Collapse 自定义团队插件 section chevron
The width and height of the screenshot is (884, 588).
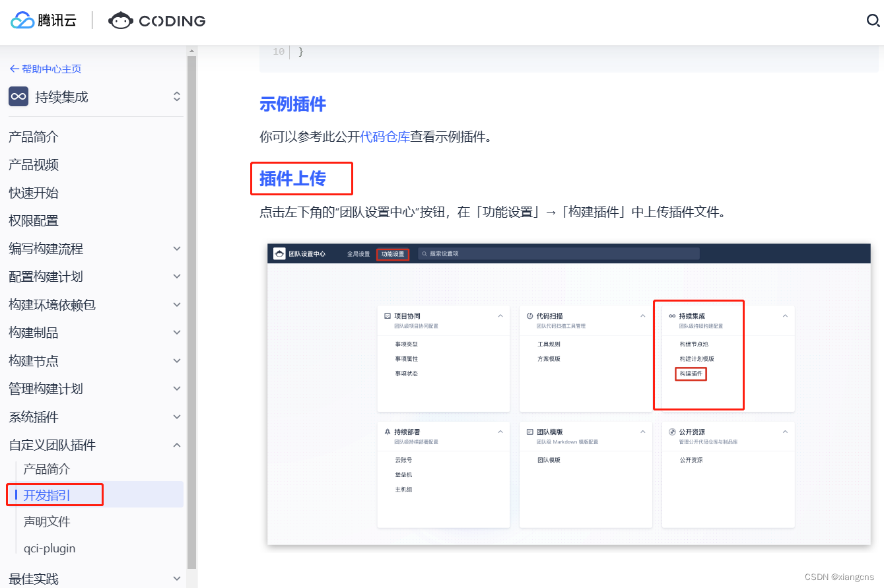point(176,445)
